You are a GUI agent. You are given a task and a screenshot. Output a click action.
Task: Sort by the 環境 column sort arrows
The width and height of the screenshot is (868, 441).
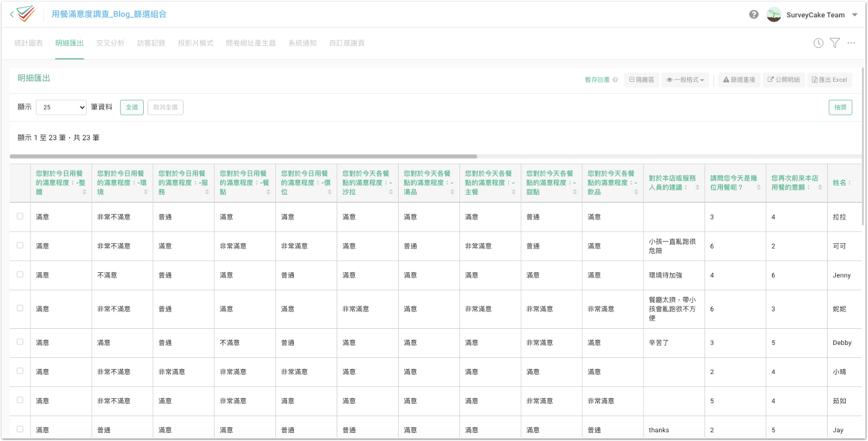tap(146, 192)
